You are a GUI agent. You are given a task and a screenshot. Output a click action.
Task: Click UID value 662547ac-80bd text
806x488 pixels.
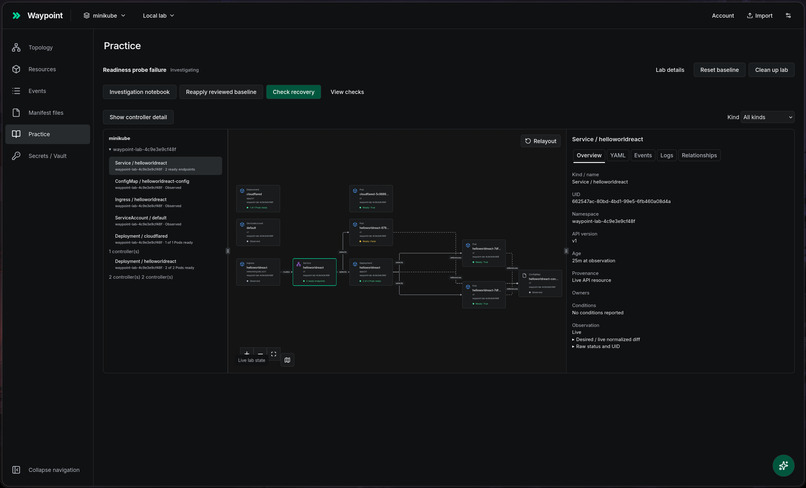pos(621,202)
